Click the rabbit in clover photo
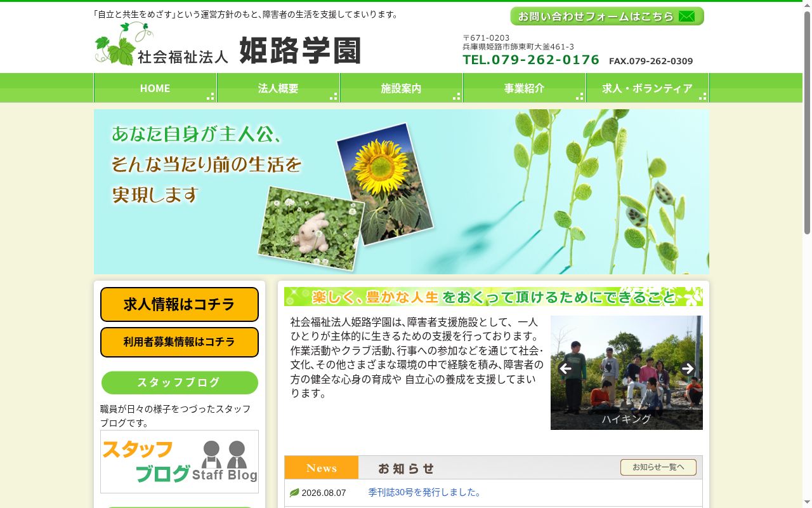Screen dimensions: 812x508 pyautogui.click(x=311, y=228)
